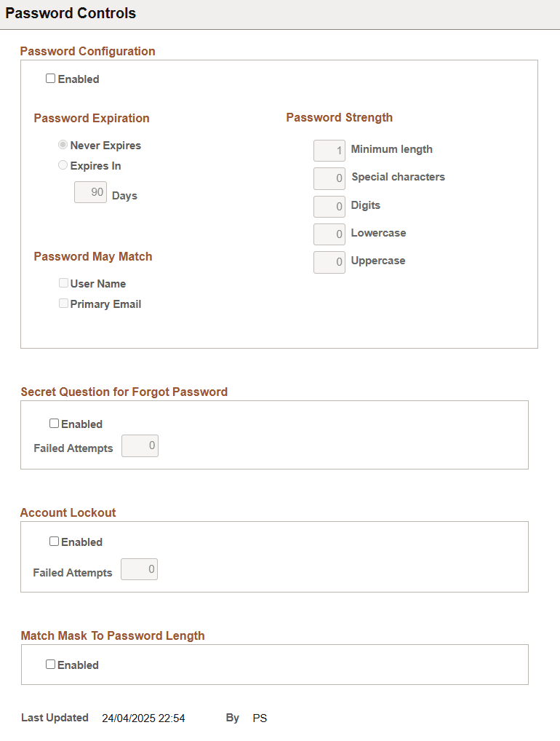Check the Primary Email match checkbox
This screenshot has width=560, height=741.
pos(63,303)
